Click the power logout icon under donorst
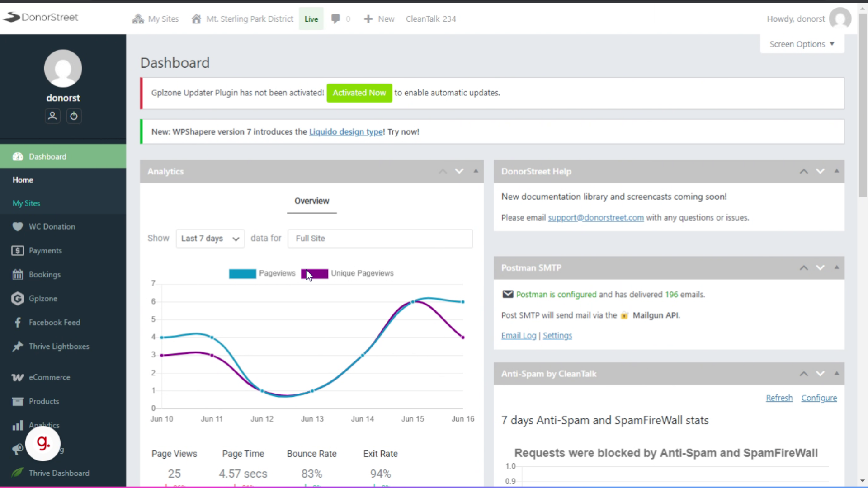Viewport: 868px width, 488px height. pyautogui.click(x=74, y=116)
